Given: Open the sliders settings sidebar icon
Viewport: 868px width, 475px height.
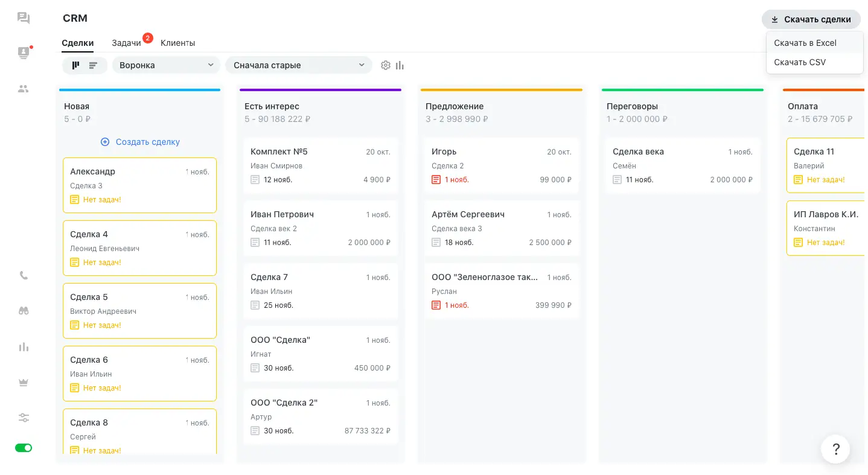Looking at the screenshot, I should tap(24, 418).
